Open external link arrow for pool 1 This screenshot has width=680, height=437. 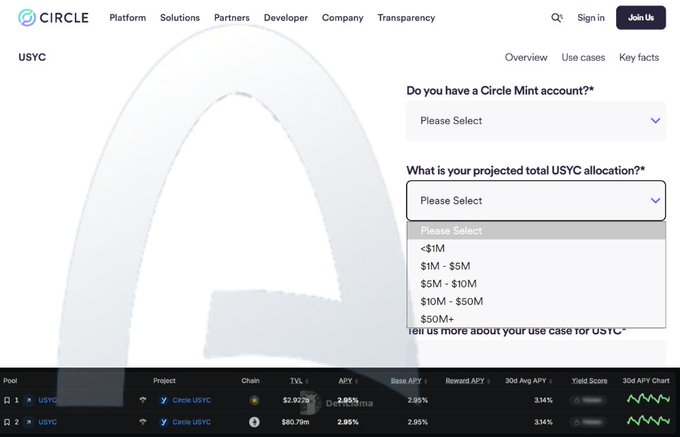point(29,400)
